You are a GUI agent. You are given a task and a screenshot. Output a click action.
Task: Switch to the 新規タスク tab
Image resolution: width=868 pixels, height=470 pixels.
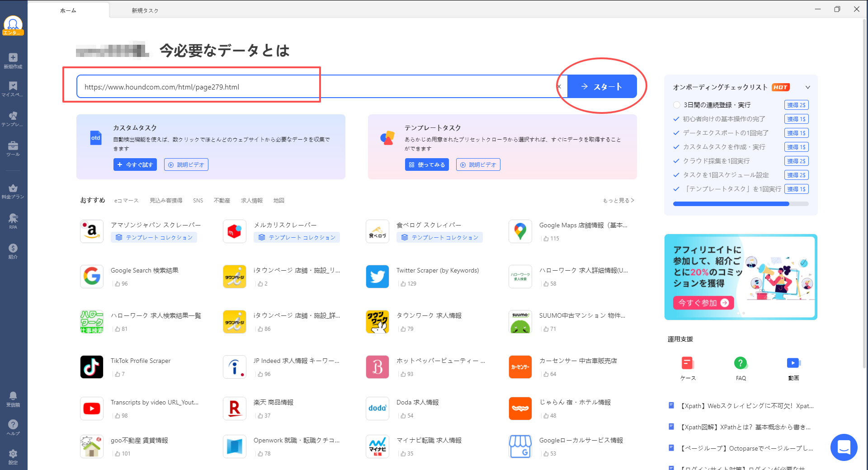145,10
